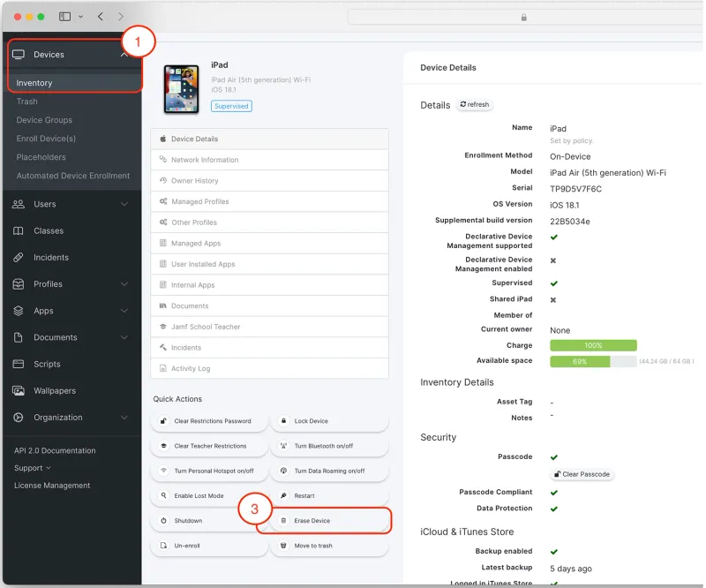706x588 pixels.
Task: Click the Classes book icon
Action: coord(18,230)
